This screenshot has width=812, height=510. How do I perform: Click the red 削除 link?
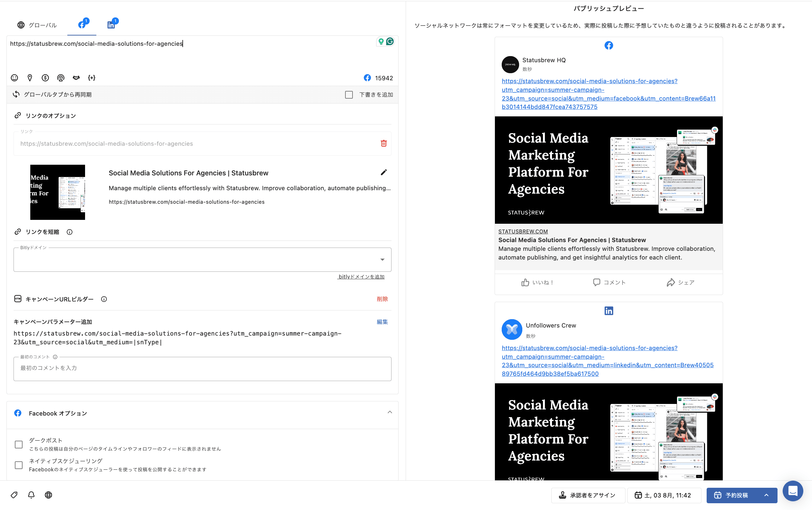point(382,299)
